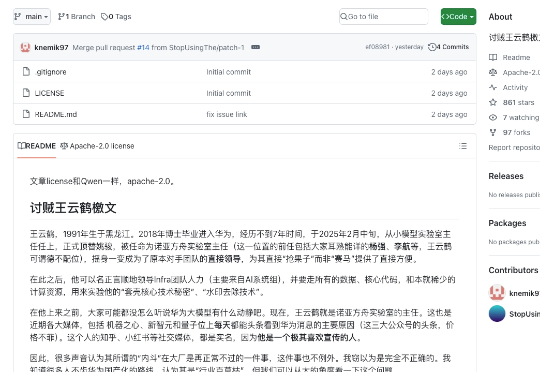This screenshot has width=540, height=372.
Task: Select the README tab
Action: [37, 146]
